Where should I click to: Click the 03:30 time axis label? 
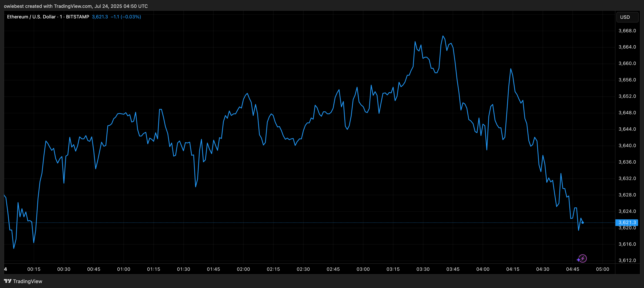point(423,269)
